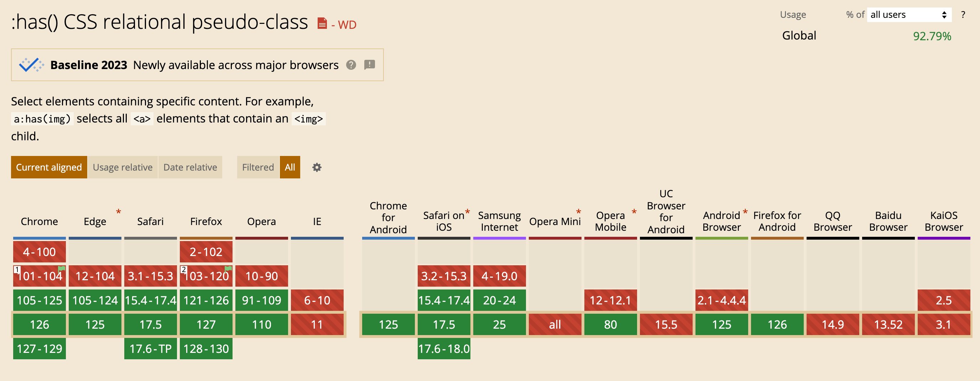This screenshot has height=381, width=980.
Task: Select the All browsers tab
Action: [290, 167]
